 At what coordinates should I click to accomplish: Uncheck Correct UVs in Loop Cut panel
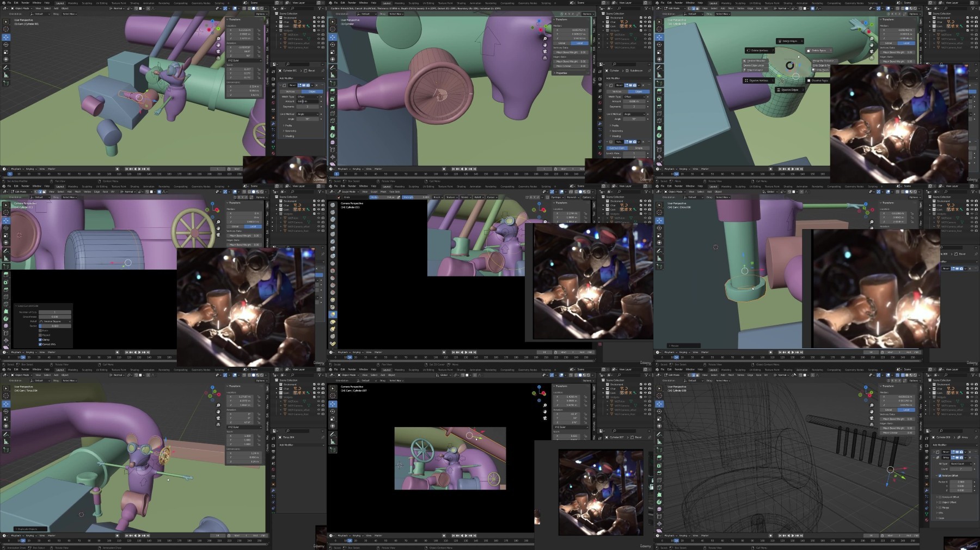pyautogui.click(x=40, y=344)
